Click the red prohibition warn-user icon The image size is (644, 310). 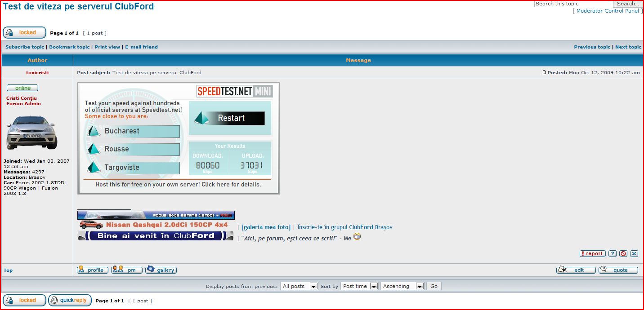click(x=623, y=253)
